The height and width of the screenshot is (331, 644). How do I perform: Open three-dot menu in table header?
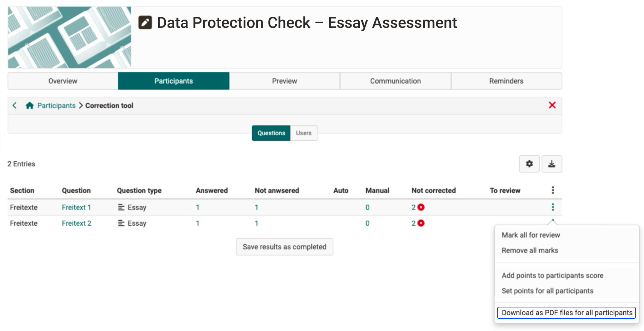[553, 190]
